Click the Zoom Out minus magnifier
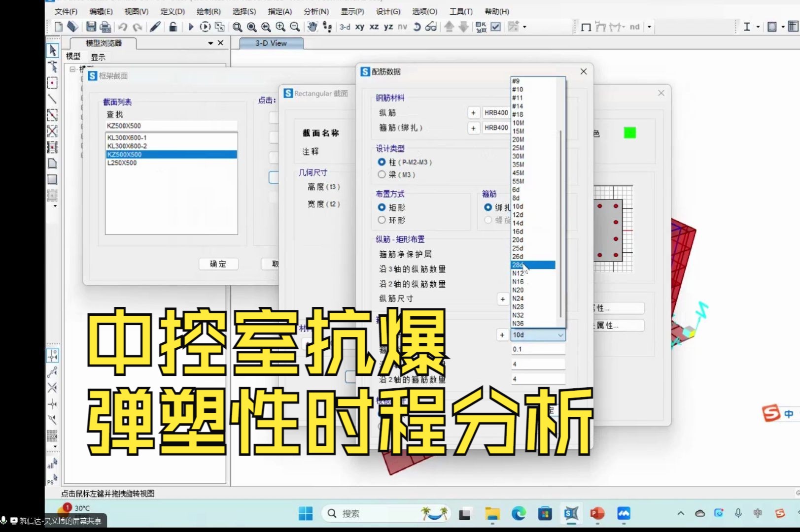The width and height of the screenshot is (800, 532). point(295,27)
